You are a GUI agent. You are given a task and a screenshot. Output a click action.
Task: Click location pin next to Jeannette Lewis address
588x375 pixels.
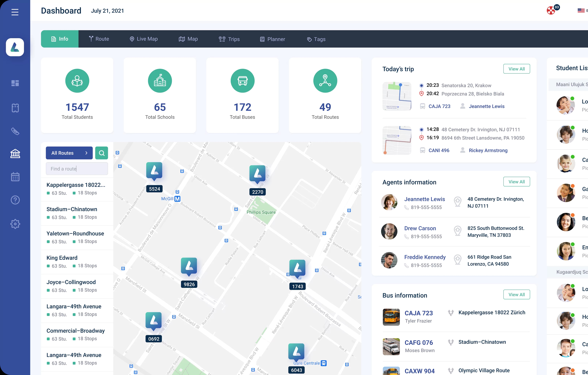click(x=458, y=202)
